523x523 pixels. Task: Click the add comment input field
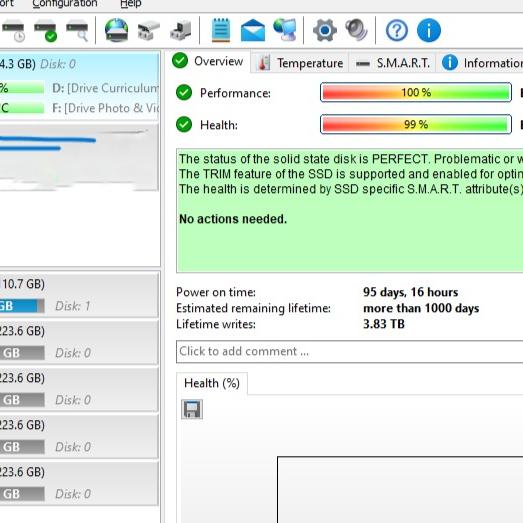(x=350, y=351)
